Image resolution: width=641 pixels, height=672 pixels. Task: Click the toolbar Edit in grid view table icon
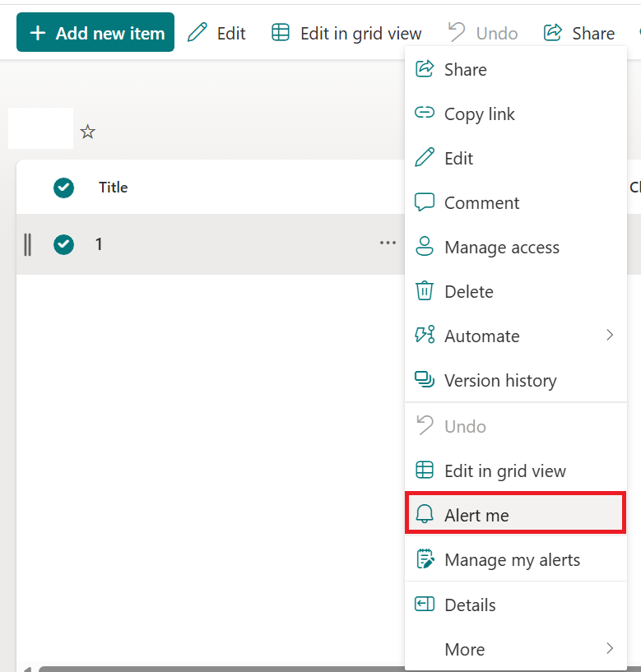(x=281, y=33)
